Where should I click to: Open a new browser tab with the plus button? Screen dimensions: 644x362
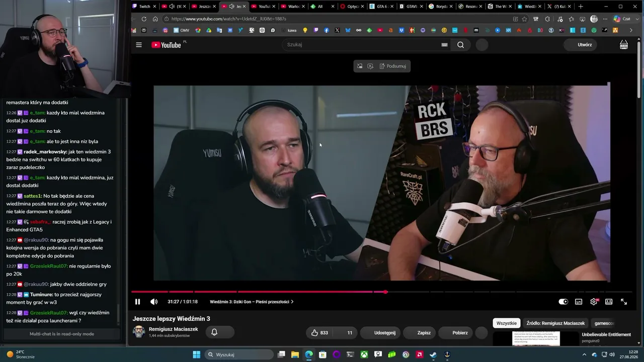coord(581,7)
